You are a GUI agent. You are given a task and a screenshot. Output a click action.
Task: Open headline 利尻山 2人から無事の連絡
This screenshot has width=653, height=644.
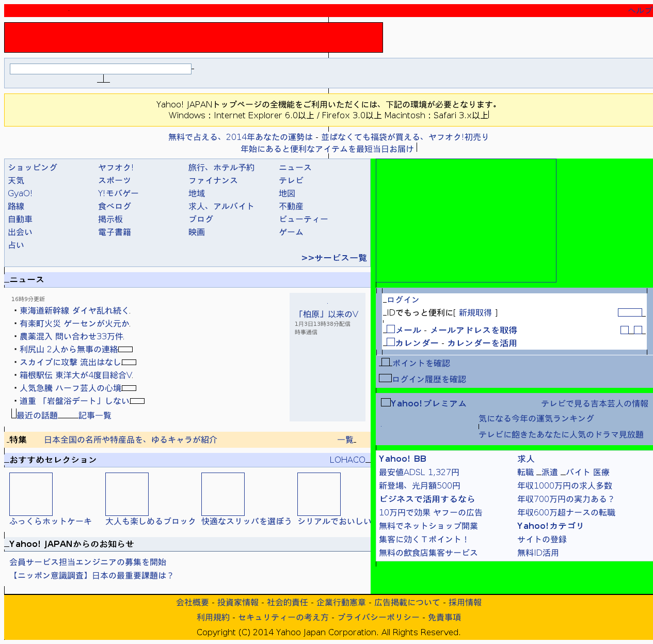[x=69, y=349]
